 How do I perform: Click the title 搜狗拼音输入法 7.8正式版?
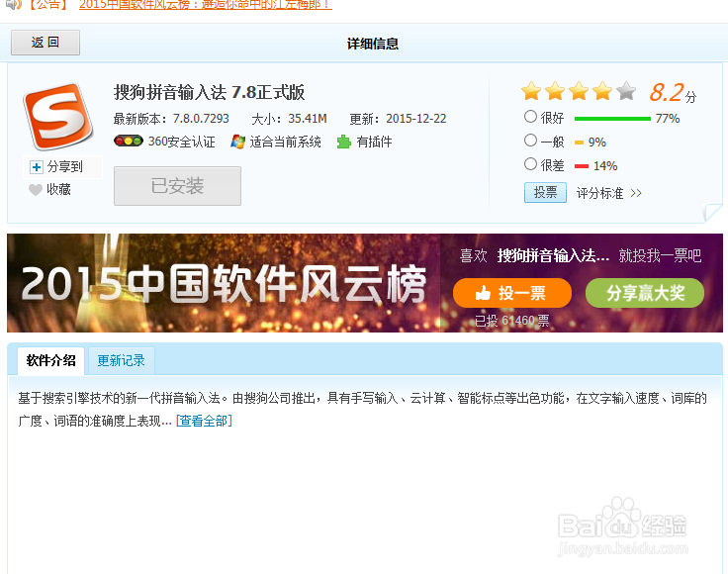pyautogui.click(x=210, y=92)
